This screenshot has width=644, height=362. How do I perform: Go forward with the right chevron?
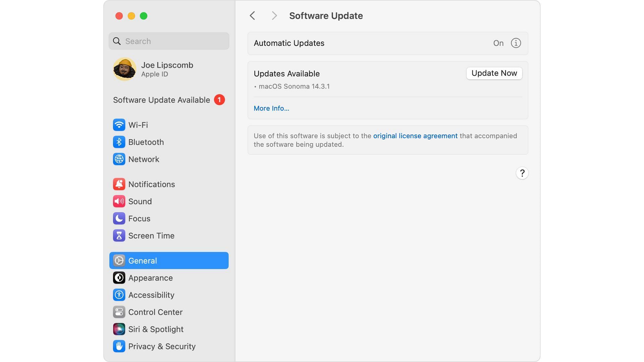[274, 16]
